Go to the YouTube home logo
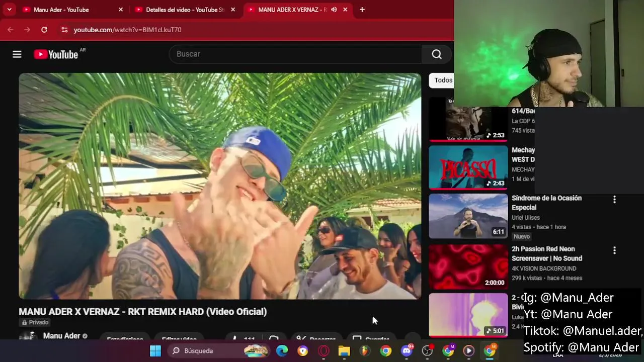644x362 pixels. (x=56, y=54)
